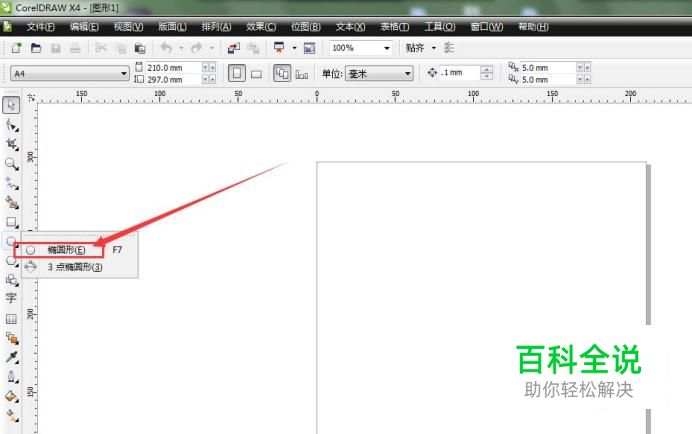Open the 文件(F) menu
The height and width of the screenshot is (434, 692).
41,27
